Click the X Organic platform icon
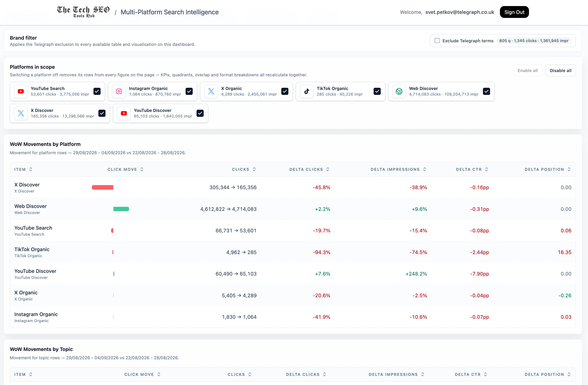Screen dimensions: 588x385 pyautogui.click(x=211, y=91)
